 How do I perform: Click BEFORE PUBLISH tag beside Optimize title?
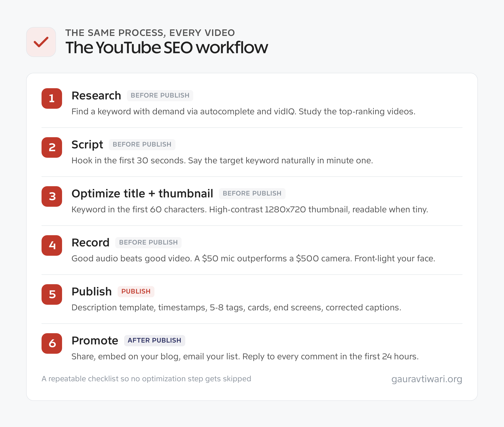252,193
